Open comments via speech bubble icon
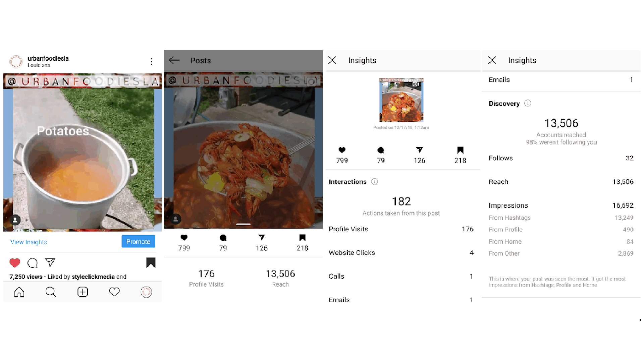This screenshot has height=362, width=644. click(33, 263)
